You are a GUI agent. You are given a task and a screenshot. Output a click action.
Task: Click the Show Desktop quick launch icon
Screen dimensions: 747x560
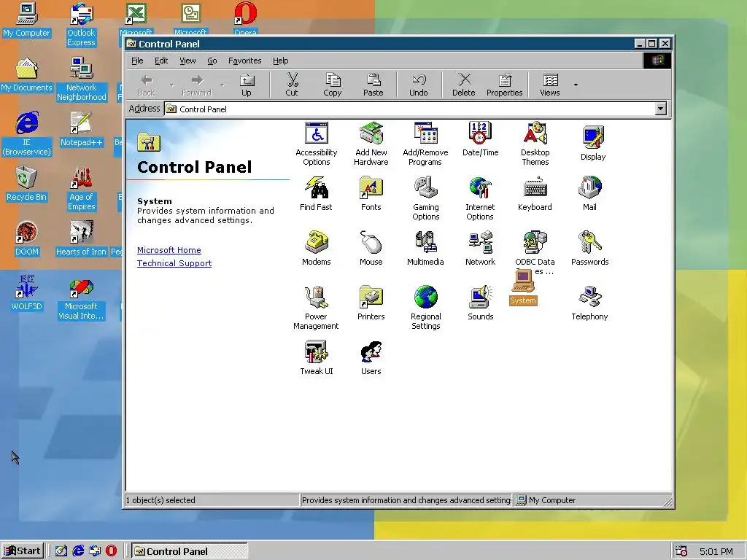(61, 551)
